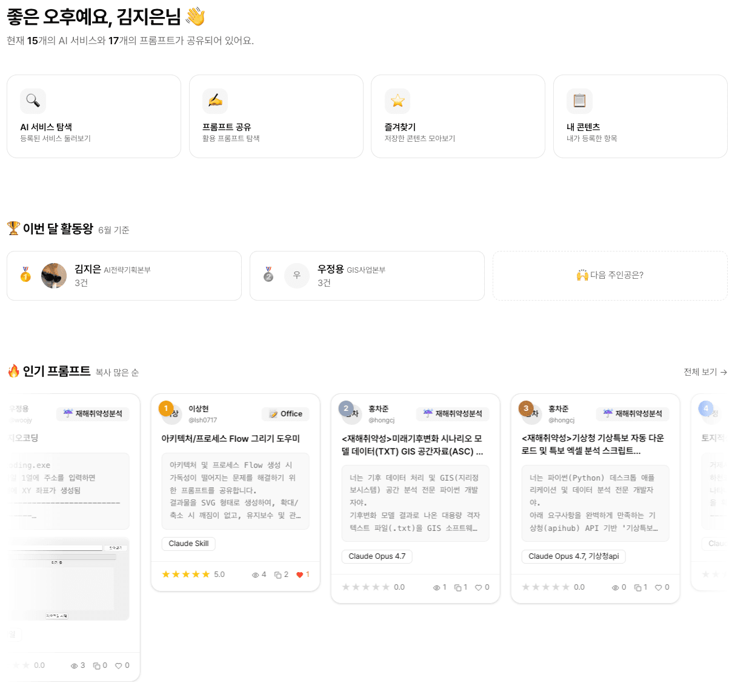Click the screenshot thumbnail in 우정용's prompt card
Screen dimensions: 752x700
pyautogui.click(x=68, y=579)
